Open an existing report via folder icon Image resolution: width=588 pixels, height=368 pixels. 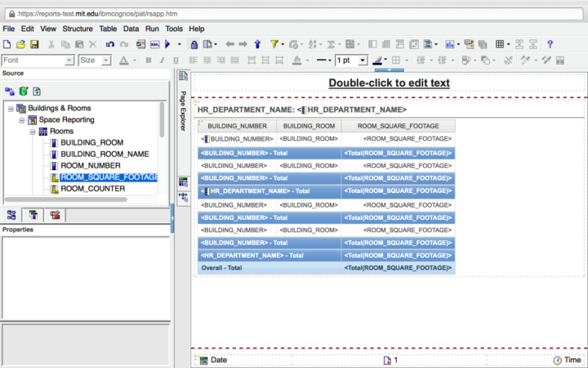tap(21, 44)
